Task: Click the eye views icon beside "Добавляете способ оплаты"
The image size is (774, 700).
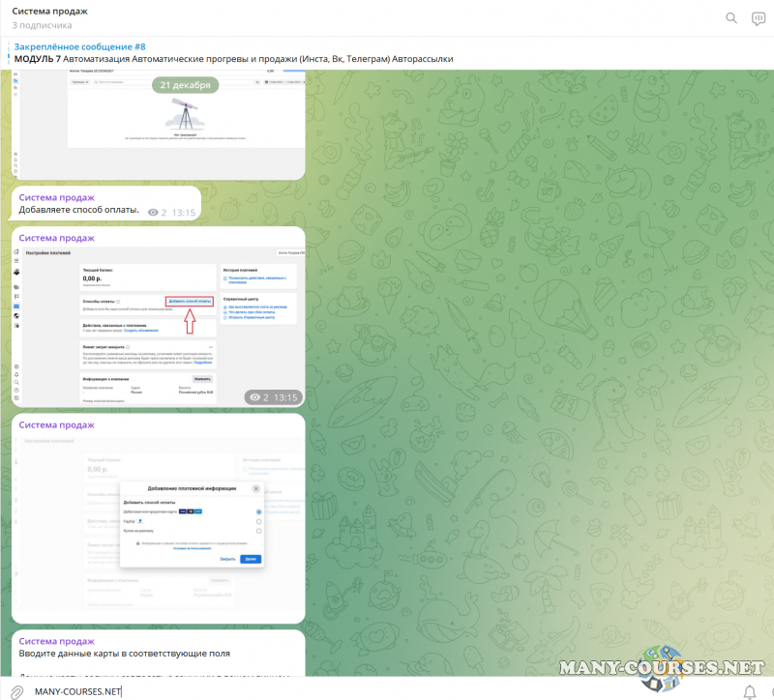Action: [x=153, y=212]
